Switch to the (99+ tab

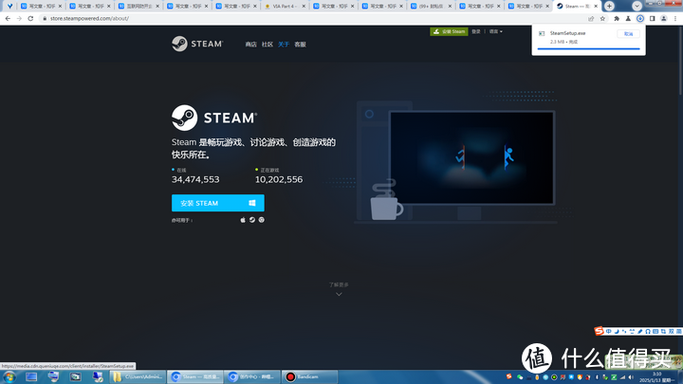pyautogui.click(x=431, y=6)
